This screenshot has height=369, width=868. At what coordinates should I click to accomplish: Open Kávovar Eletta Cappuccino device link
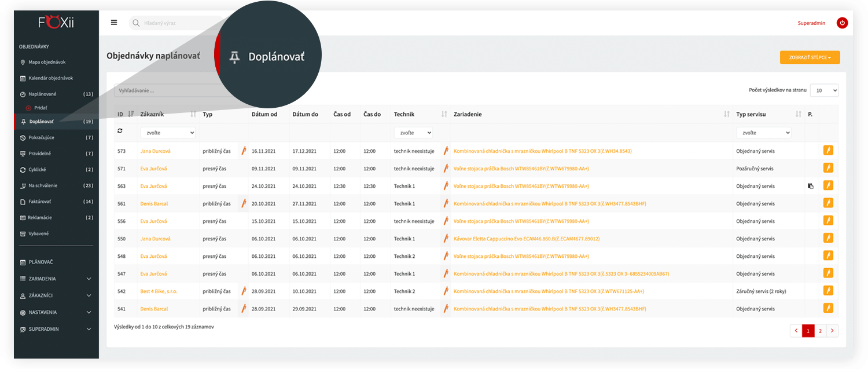pos(527,239)
